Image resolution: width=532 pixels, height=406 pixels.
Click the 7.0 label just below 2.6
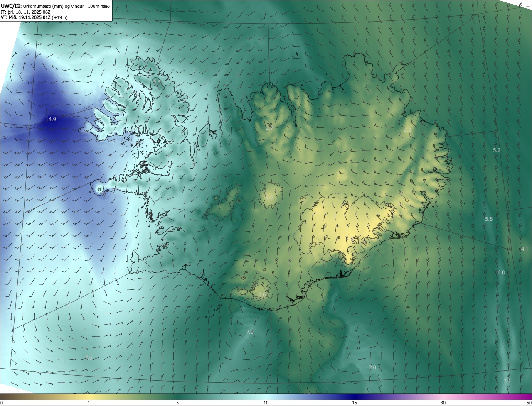coord(250,332)
